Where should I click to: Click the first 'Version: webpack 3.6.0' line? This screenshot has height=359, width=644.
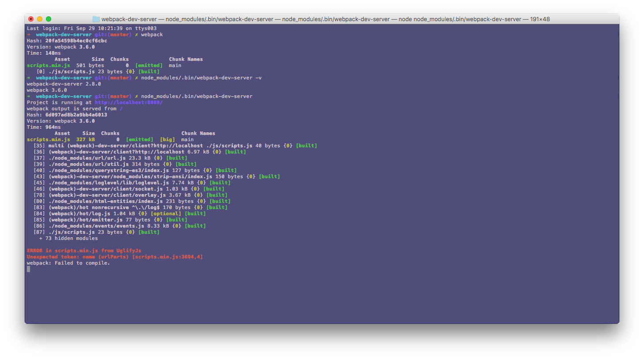pyautogui.click(x=61, y=47)
